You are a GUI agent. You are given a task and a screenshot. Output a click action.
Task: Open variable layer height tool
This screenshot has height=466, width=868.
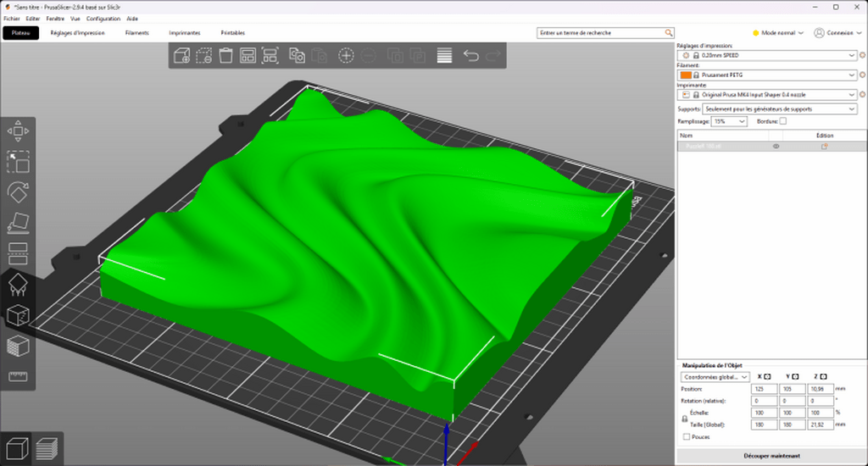point(444,56)
